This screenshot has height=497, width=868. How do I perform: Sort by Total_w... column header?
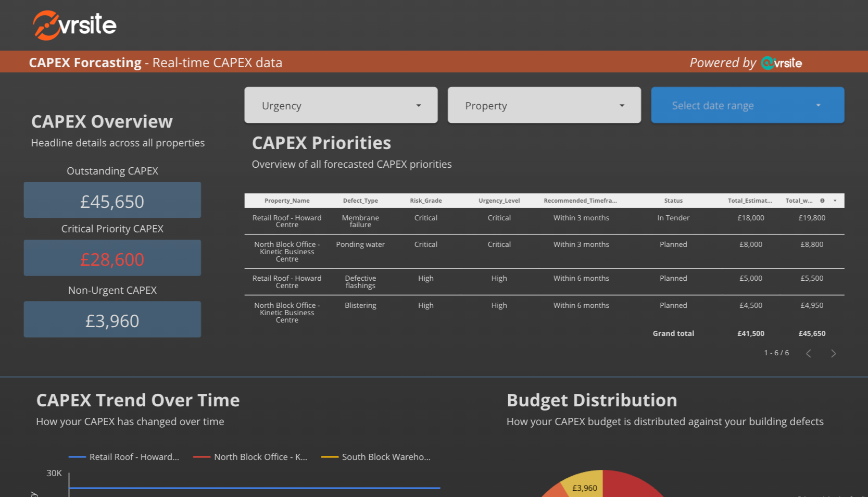799,201
